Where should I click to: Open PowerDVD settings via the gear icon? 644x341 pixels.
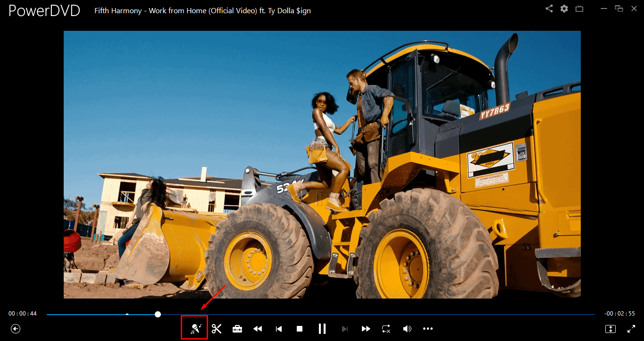click(564, 8)
